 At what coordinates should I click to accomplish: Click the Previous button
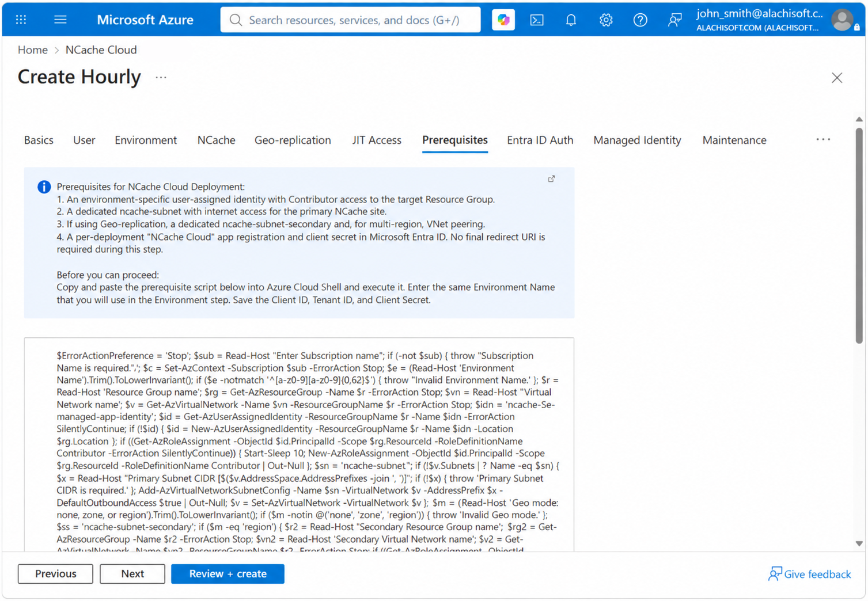point(55,574)
